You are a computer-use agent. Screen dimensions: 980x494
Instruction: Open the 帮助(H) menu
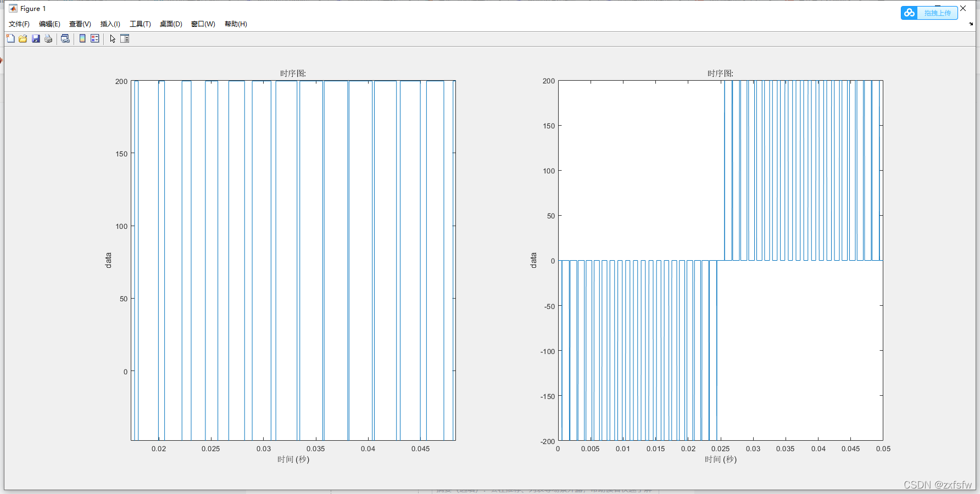[236, 24]
